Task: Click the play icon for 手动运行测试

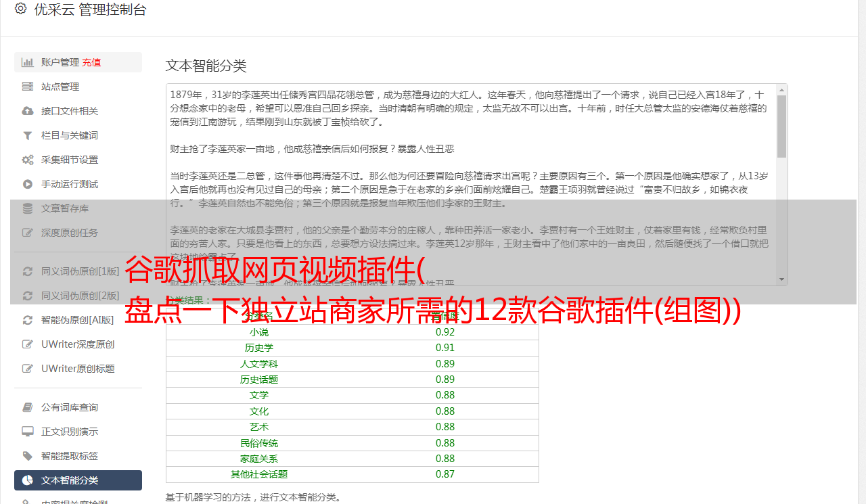Action: [28, 184]
